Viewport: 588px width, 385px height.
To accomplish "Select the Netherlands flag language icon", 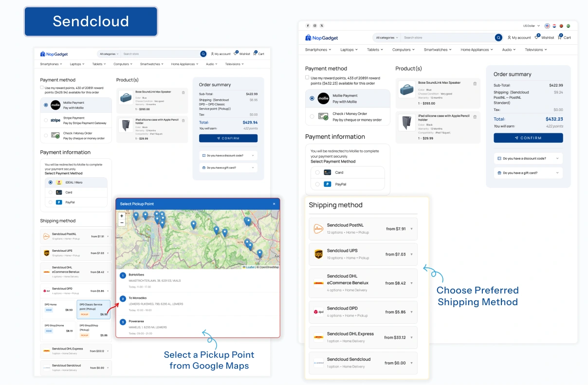I will [x=554, y=26].
